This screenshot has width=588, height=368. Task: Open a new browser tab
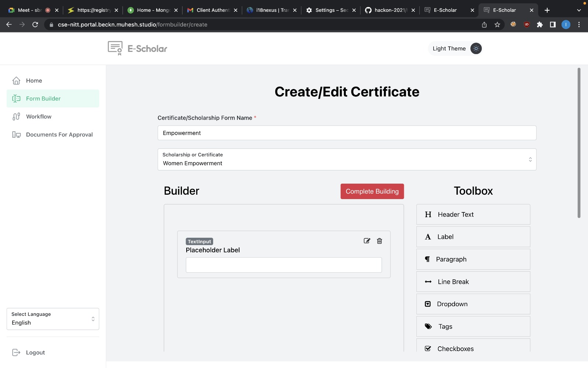tap(547, 10)
